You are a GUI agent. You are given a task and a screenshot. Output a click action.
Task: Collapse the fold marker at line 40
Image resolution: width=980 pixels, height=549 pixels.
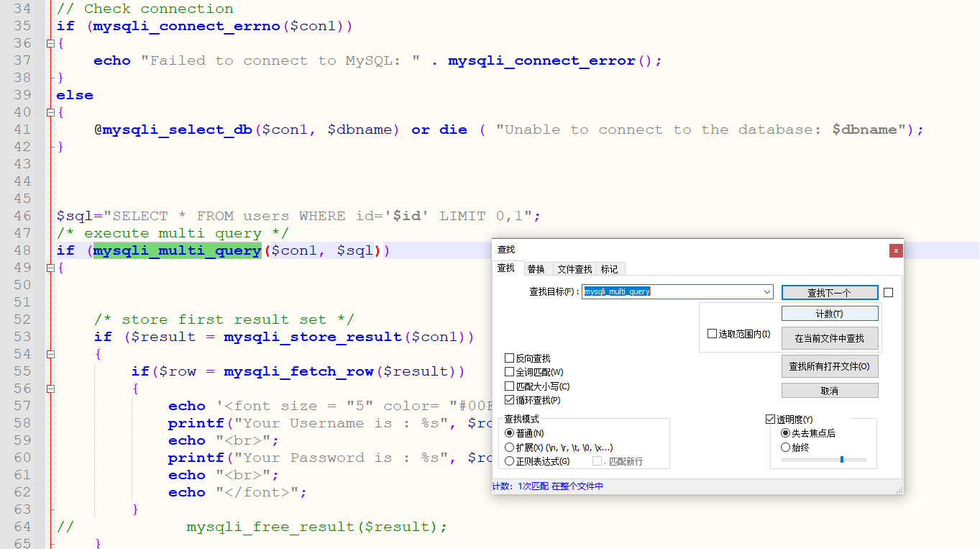coord(50,112)
